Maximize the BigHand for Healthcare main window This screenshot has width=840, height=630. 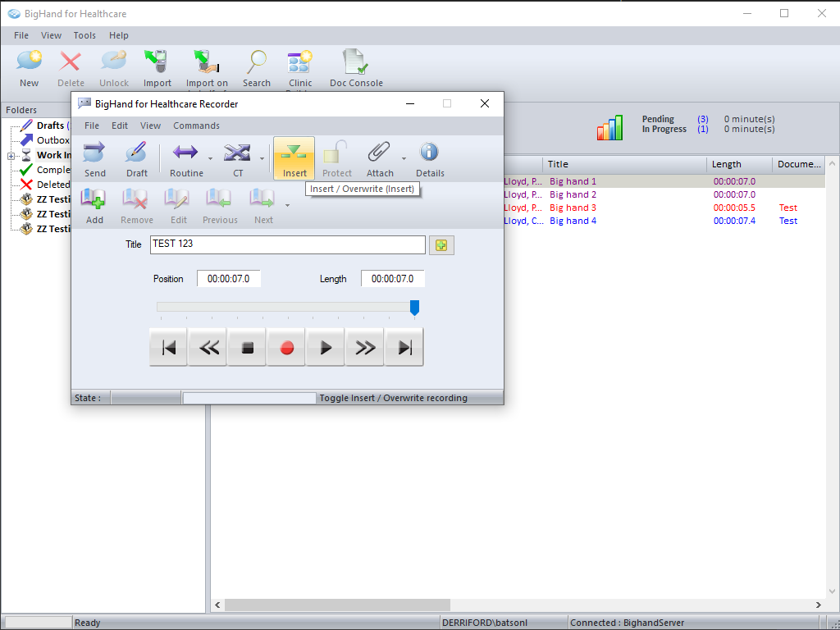[x=784, y=13]
